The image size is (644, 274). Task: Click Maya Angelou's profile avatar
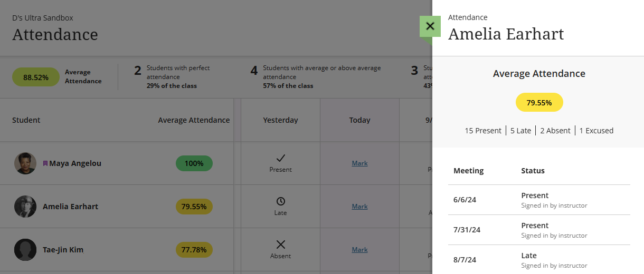(25, 163)
